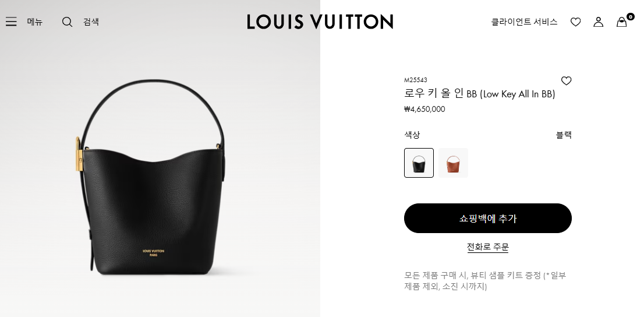Open the account profile icon

(599, 22)
